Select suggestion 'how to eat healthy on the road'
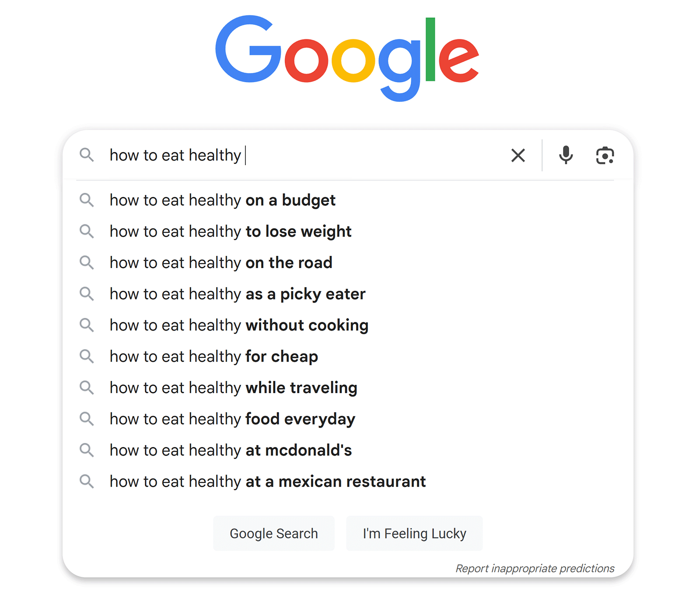Image resolution: width=700 pixels, height=593 pixels. coord(220,262)
